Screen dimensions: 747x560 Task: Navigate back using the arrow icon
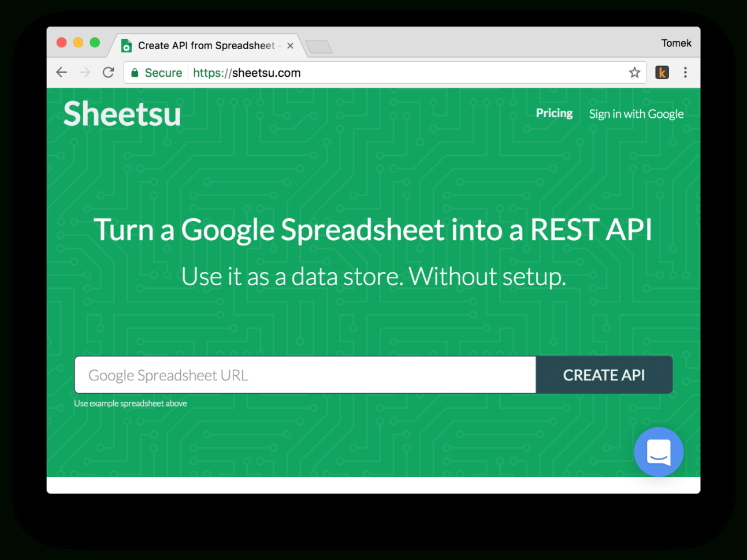click(x=61, y=72)
